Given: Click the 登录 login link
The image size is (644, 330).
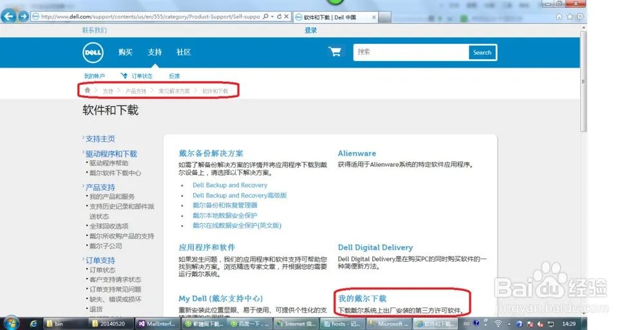Looking at the screenshot, I should tap(311, 30).
